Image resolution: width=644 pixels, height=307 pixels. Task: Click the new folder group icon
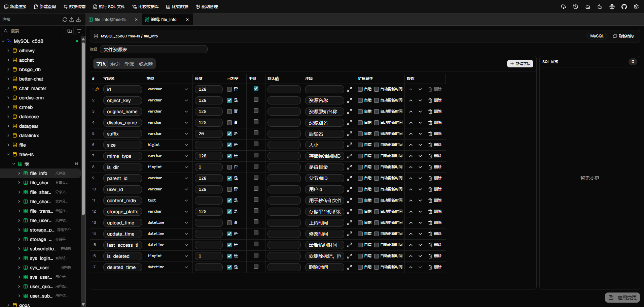click(70, 31)
